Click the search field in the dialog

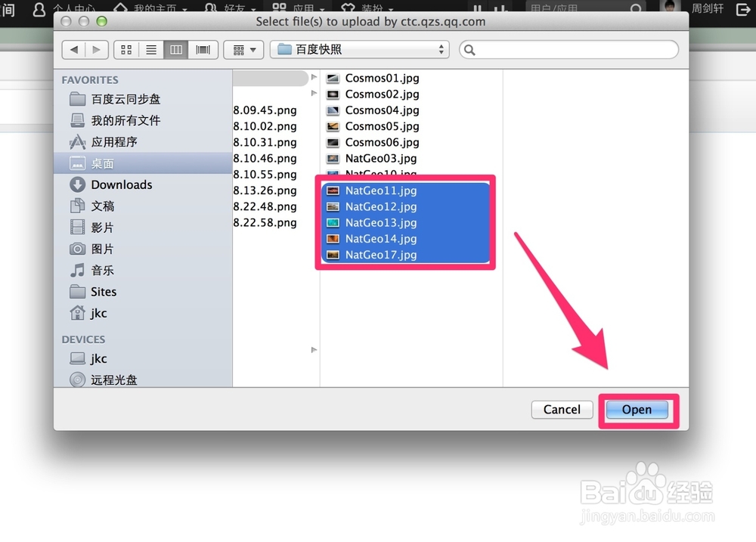click(569, 50)
